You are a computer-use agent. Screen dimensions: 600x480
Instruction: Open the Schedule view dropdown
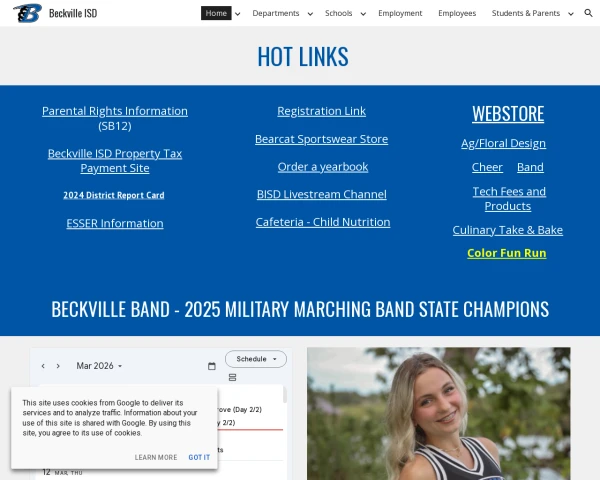coord(256,359)
